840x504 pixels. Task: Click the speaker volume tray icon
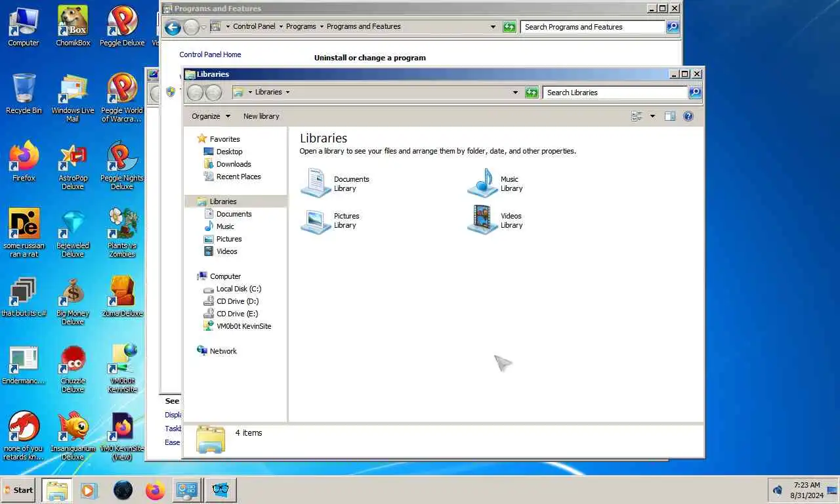click(x=778, y=490)
